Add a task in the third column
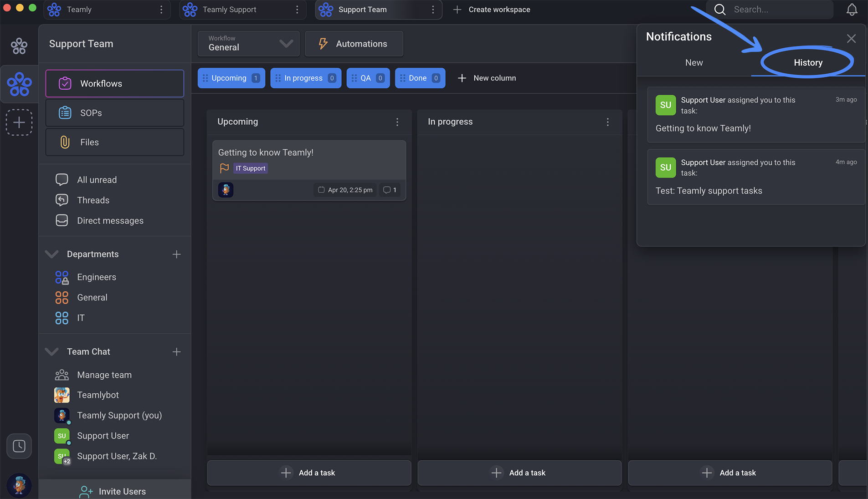 coord(730,473)
